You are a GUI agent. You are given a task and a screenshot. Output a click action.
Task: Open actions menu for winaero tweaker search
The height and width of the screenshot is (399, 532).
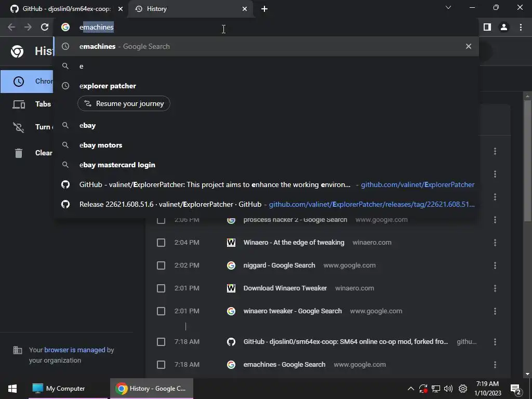(495, 311)
